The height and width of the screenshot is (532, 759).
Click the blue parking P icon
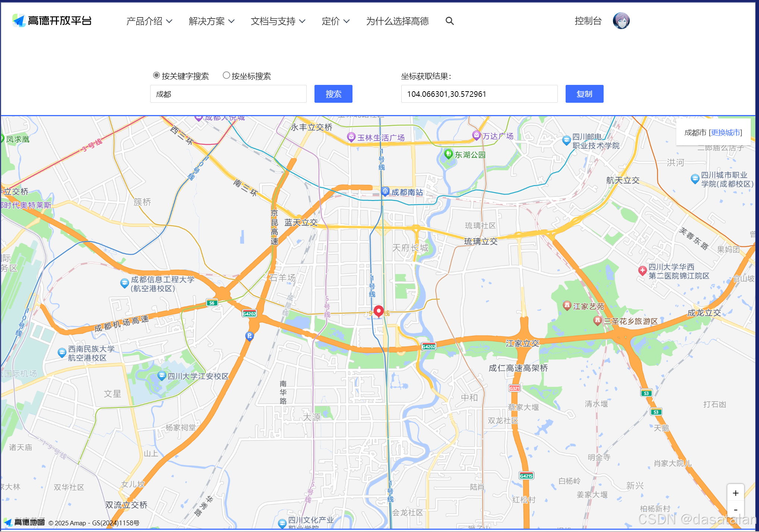(x=250, y=336)
